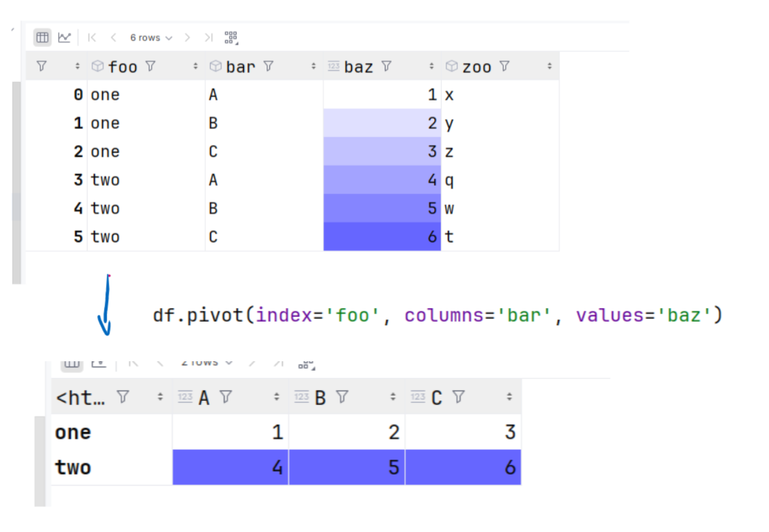Click the 'two' row label in pivot table
769x532 pixels.
click(73, 468)
